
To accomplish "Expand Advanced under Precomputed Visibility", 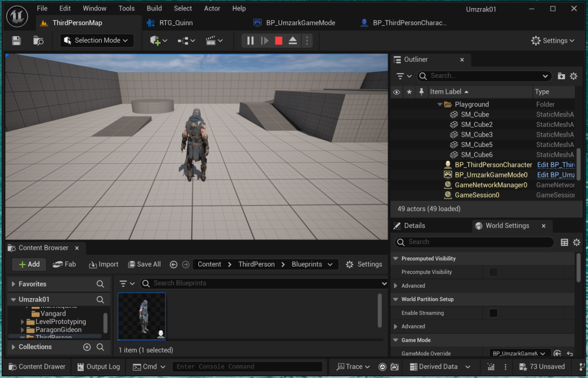I will click(396, 286).
